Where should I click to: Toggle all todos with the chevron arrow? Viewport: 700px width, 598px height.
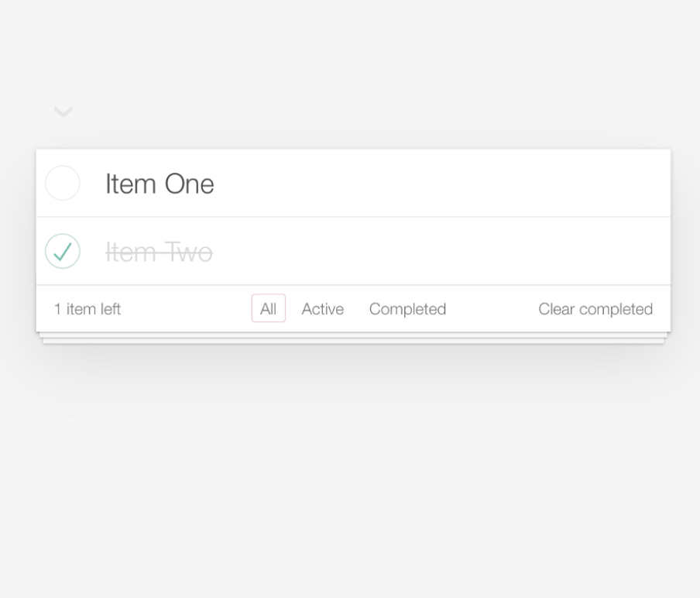point(63,112)
